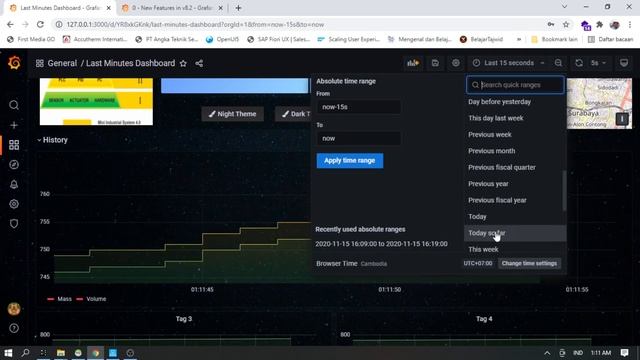Screen dimensions: 640x360
Task: Open the user avatar in sidebar
Action: (x=14, y=309)
